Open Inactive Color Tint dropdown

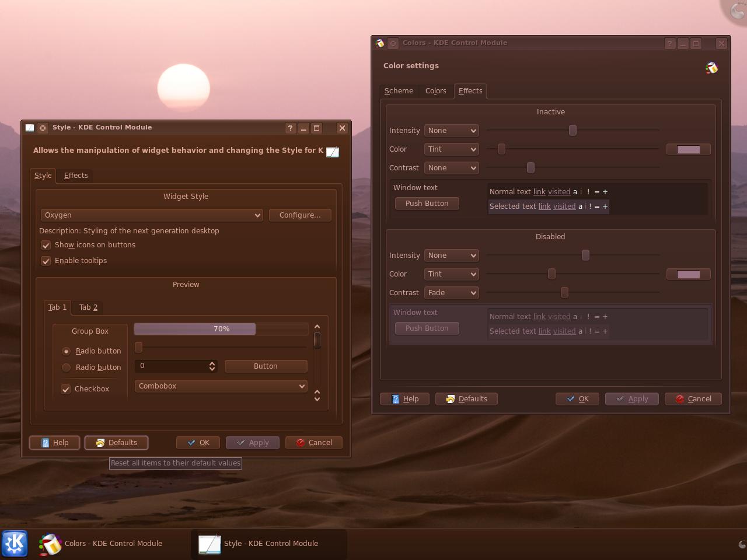coord(452,149)
